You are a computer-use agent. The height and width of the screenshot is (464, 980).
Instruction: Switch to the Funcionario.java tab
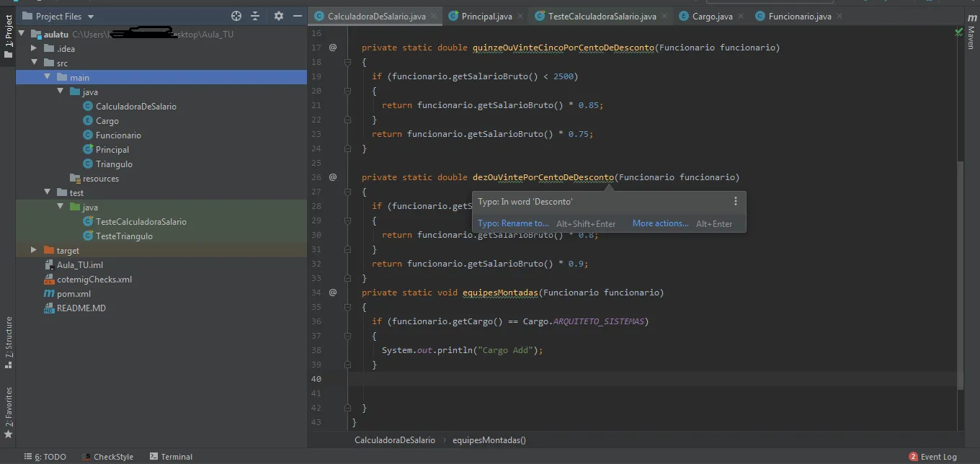click(x=799, y=16)
